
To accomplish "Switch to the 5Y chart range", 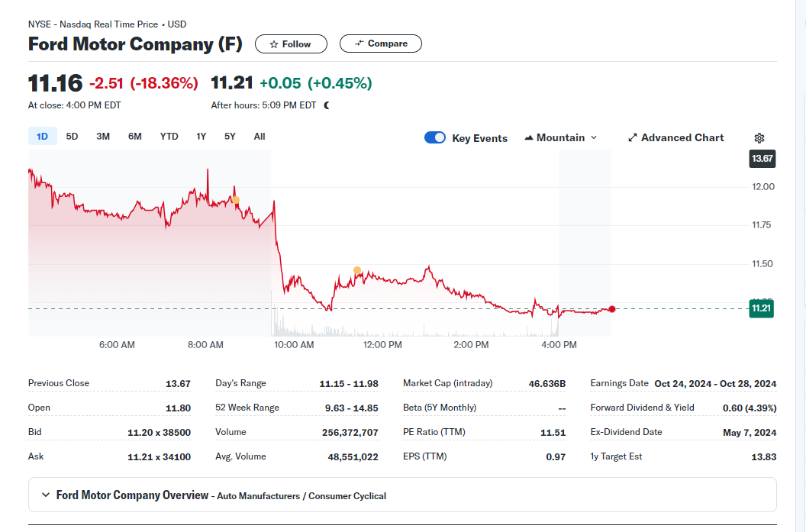I will pos(230,137).
